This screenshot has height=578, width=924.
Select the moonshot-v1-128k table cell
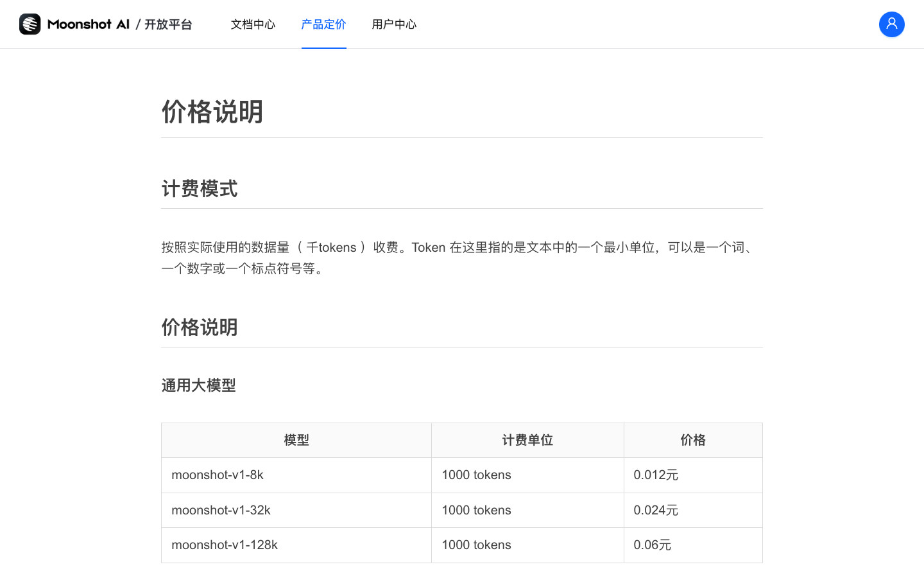pyautogui.click(x=226, y=545)
